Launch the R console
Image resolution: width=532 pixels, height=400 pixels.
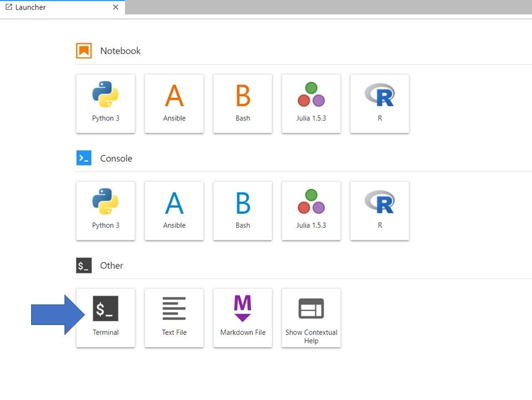(x=380, y=211)
